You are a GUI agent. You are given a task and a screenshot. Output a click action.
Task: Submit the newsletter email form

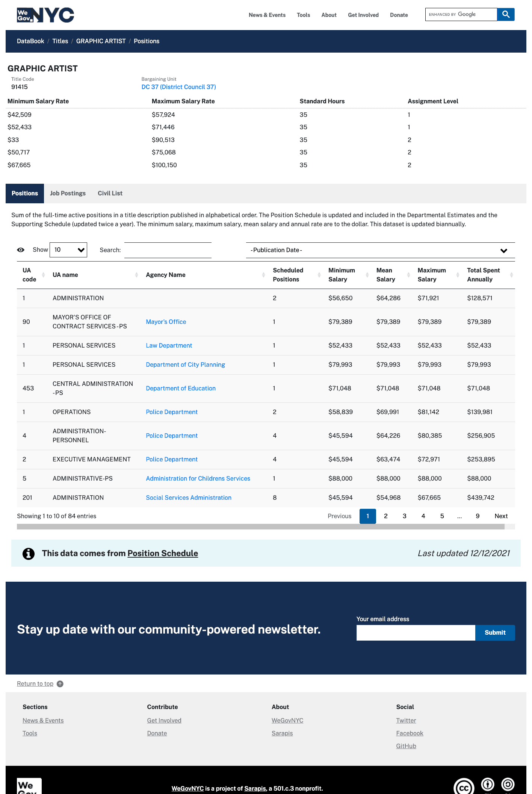(x=495, y=633)
